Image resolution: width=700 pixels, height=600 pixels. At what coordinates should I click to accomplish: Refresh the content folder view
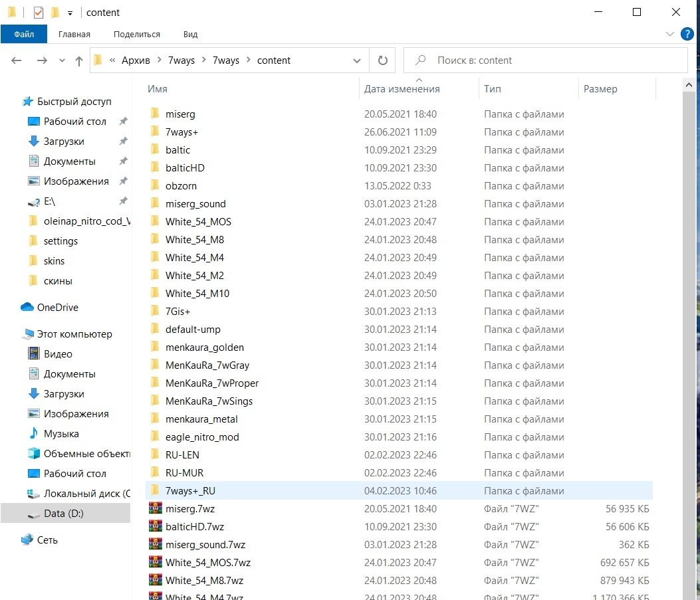point(382,60)
